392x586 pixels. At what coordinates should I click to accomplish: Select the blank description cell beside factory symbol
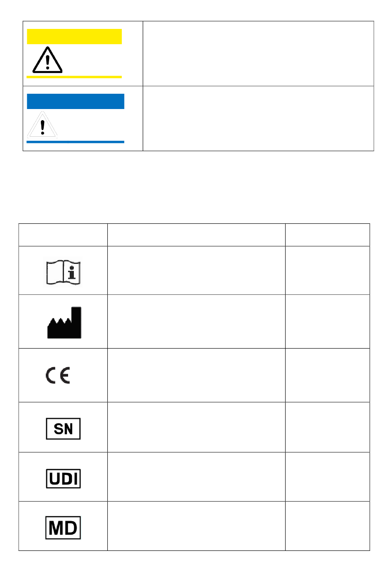196,321
